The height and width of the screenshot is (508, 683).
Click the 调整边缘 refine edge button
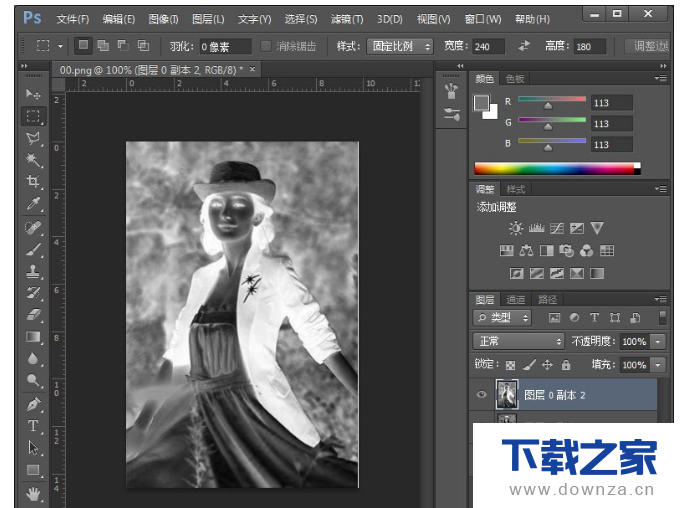click(648, 46)
